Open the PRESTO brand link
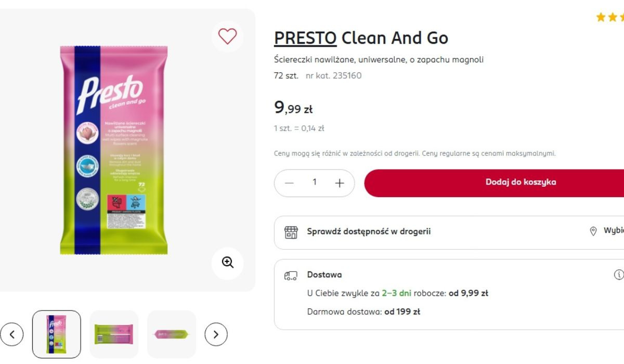Screen dimensions: 624x364 tap(305, 38)
